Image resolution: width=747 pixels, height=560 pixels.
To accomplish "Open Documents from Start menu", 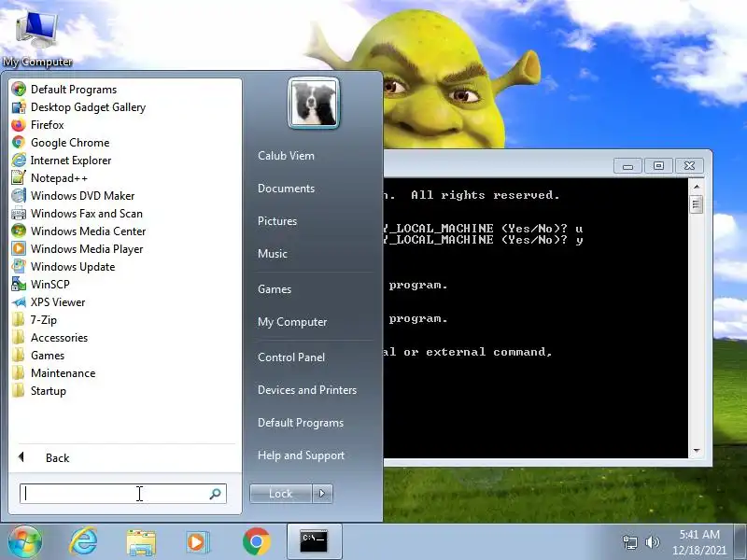I will [x=286, y=189].
